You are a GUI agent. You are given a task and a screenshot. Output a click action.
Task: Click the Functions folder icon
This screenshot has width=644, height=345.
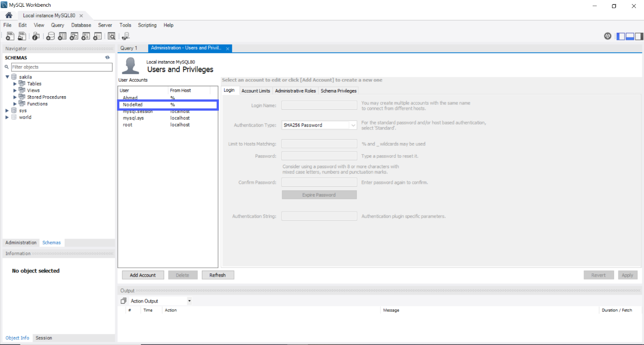coord(22,104)
